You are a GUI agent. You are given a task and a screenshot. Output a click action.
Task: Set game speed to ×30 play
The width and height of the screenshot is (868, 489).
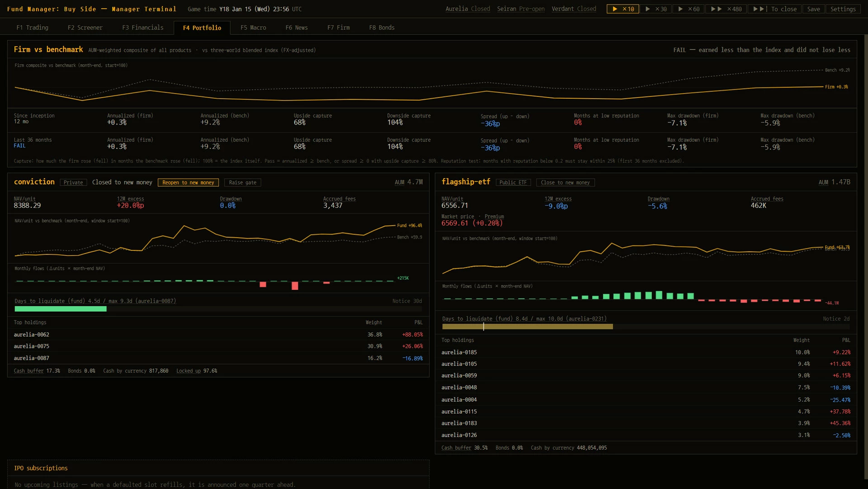point(655,9)
